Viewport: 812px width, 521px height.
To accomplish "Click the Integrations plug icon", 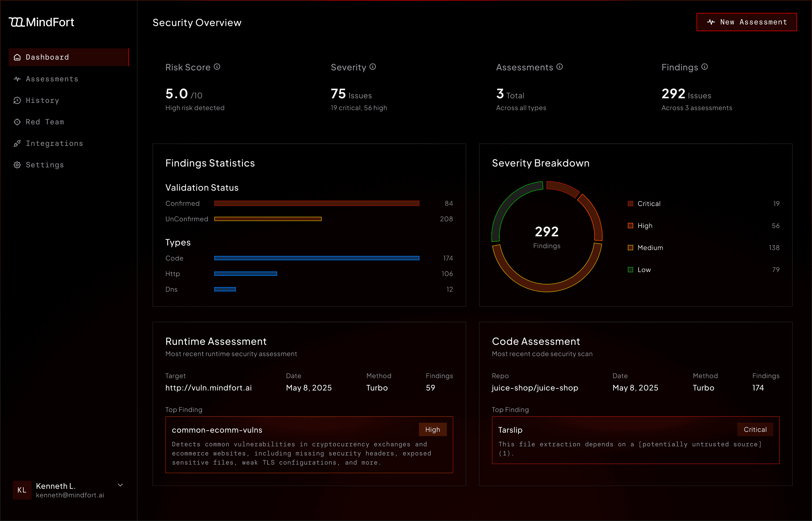I will click(17, 143).
